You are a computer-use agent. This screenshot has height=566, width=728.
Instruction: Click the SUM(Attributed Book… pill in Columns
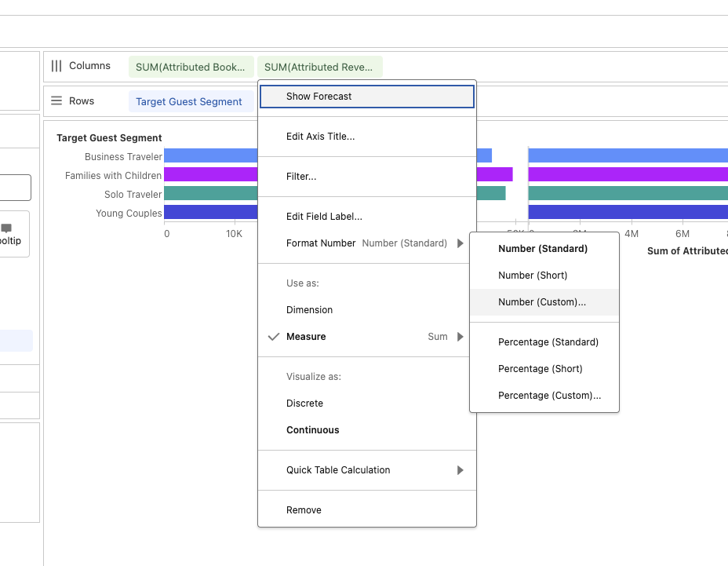click(x=191, y=67)
